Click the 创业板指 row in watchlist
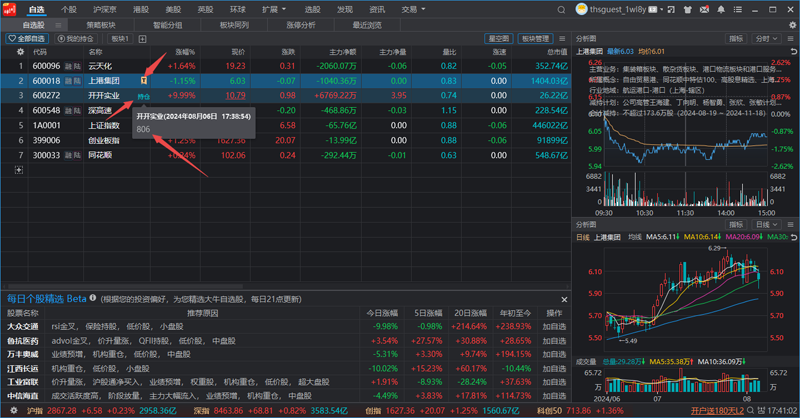Image resolution: width=800 pixels, height=418 pixels. pyautogui.click(x=286, y=140)
